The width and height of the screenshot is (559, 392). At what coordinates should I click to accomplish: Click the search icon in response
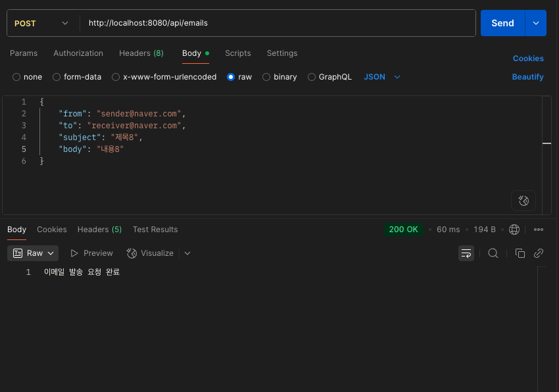point(493,253)
